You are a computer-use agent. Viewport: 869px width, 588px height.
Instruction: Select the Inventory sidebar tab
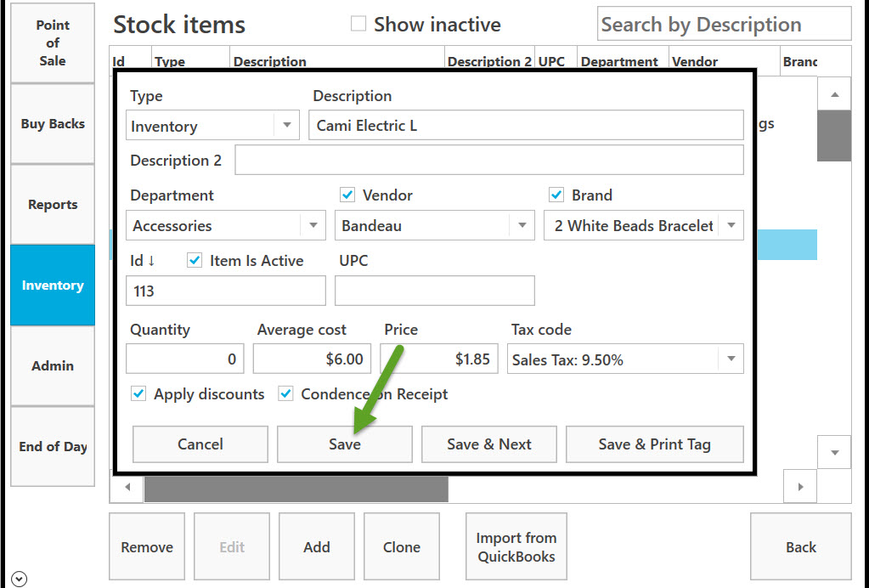(x=53, y=286)
